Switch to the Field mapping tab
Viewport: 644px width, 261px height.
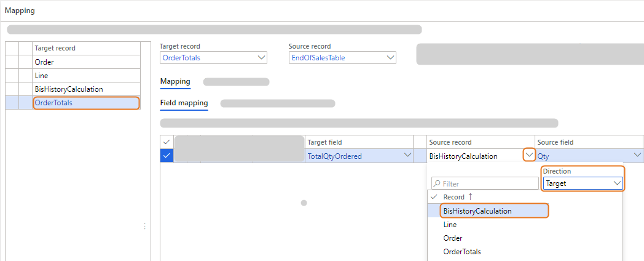184,103
